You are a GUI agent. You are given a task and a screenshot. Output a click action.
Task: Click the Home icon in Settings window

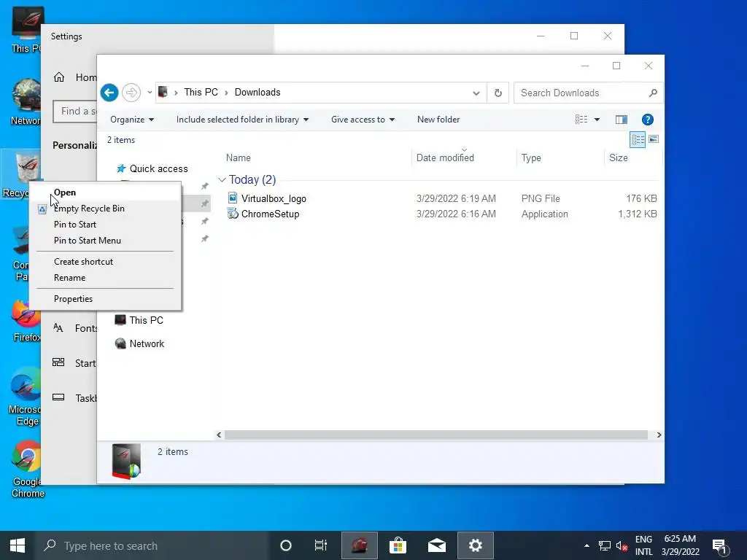[59, 77]
